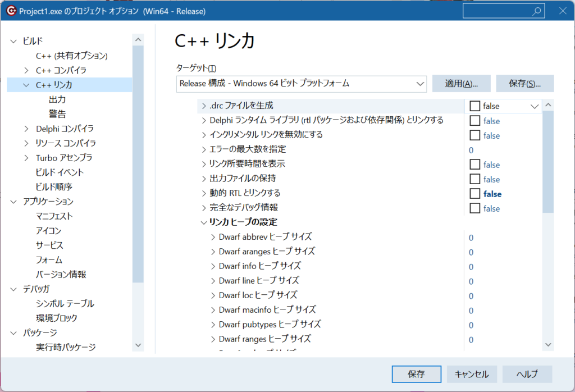Click the キャンセル button
The width and height of the screenshot is (575, 392).
(471, 374)
